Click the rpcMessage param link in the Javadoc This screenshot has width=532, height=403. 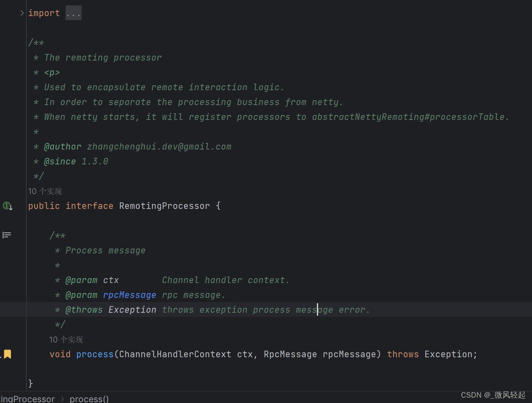[x=129, y=295]
